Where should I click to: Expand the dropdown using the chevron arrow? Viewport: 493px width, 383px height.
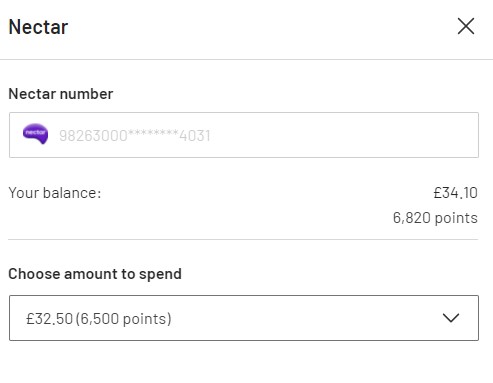[451, 318]
